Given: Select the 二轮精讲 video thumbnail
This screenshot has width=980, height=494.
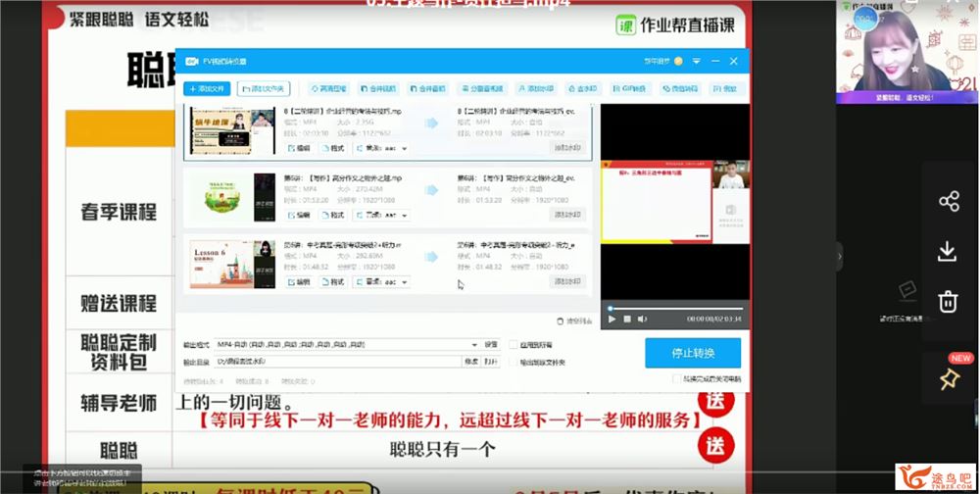Looking at the screenshot, I should (232, 130).
